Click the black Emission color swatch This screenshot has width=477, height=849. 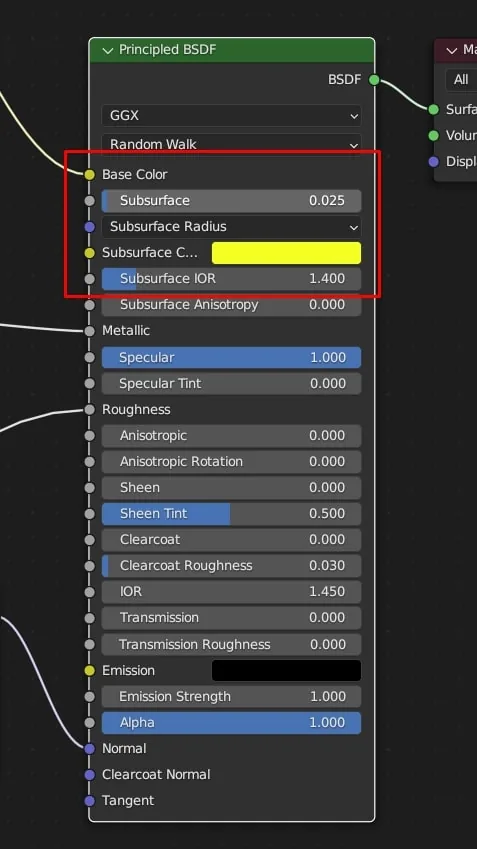[x=286, y=670]
